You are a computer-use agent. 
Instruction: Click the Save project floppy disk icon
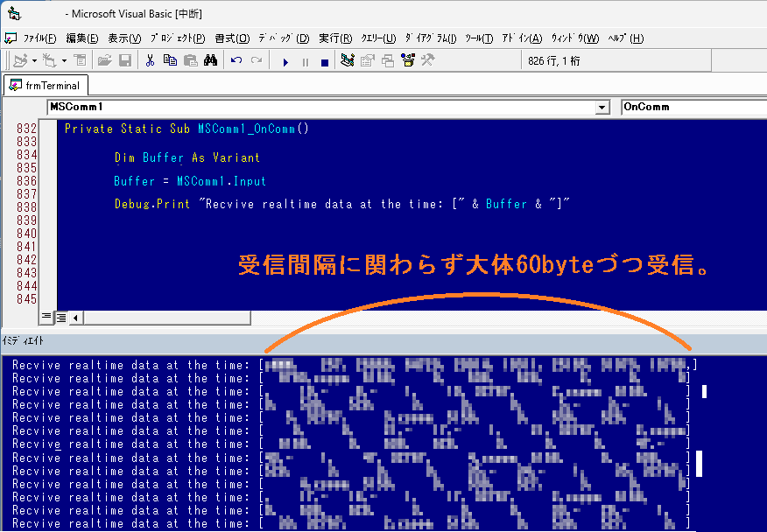point(125,61)
